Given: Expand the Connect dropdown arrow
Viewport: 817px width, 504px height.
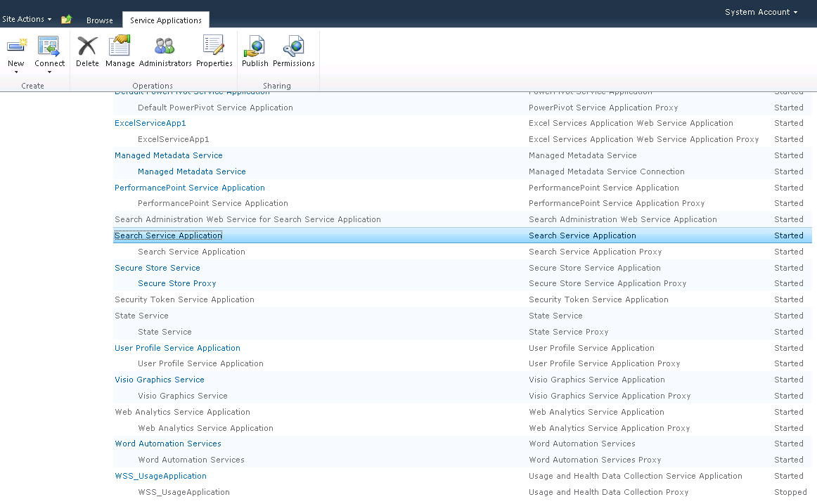Looking at the screenshot, I should (x=49, y=72).
